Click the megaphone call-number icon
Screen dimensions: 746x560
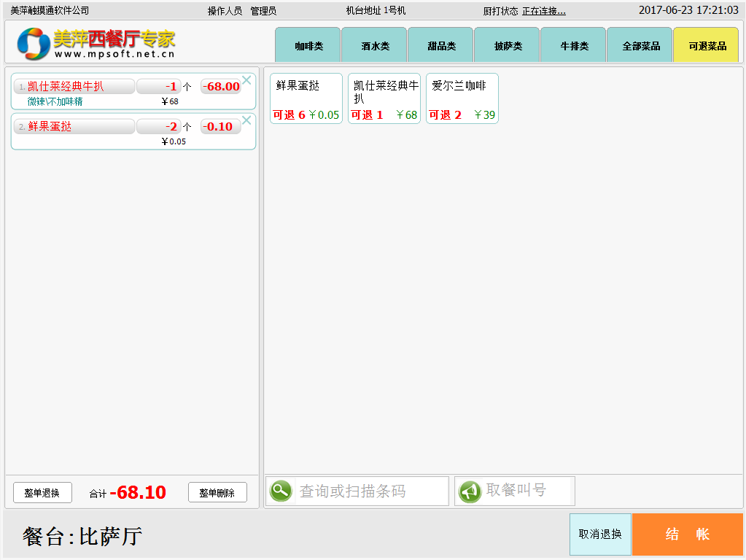coord(470,491)
